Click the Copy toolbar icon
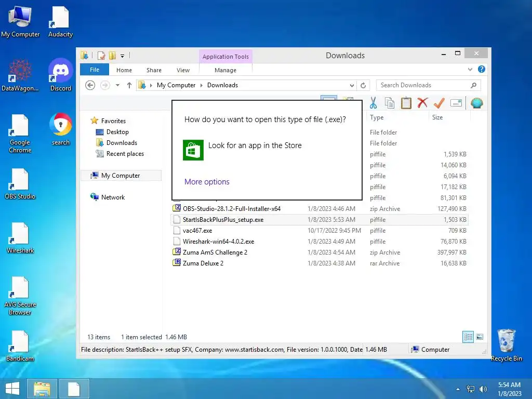This screenshot has height=399, width=532. (390, 103)
